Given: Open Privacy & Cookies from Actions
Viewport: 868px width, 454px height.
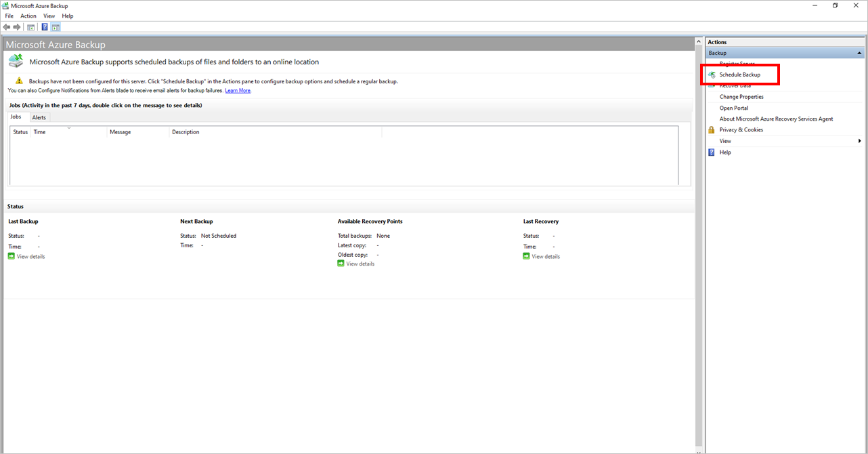Looking at the screenshot, I should coord(742,129).
